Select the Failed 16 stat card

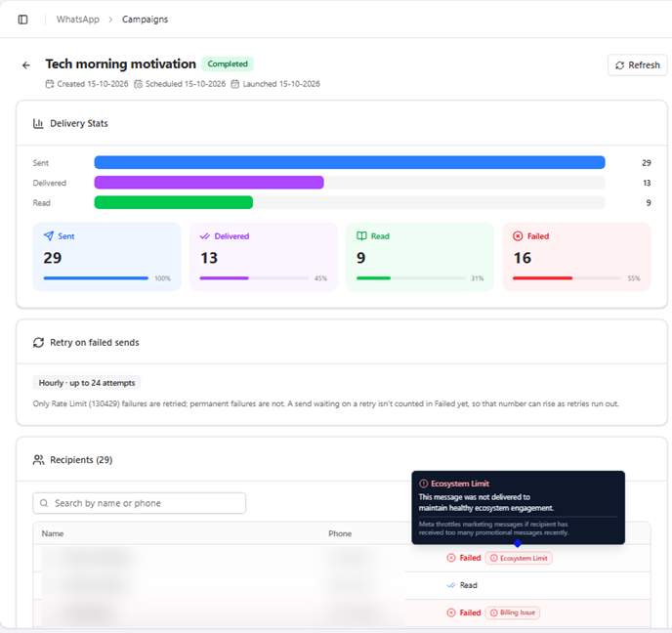577,257
